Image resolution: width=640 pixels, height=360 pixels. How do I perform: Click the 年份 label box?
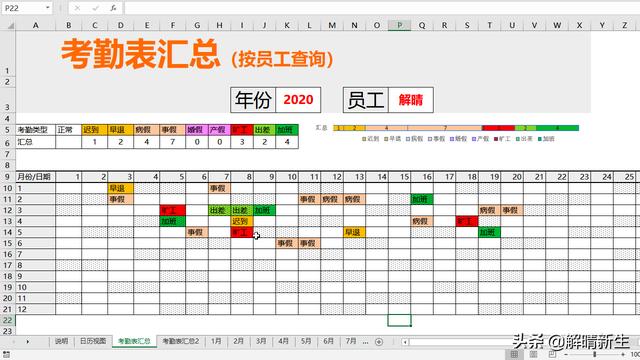(253, 100)
